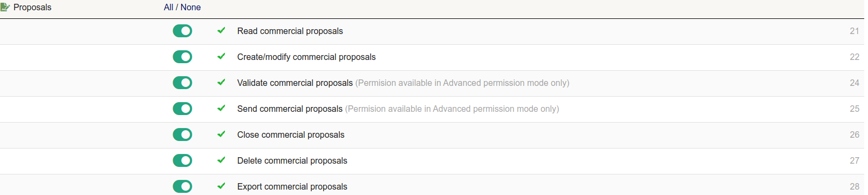
Task: Disable the Read commercial proposals toggle
Action: click(x=182, y=31)
